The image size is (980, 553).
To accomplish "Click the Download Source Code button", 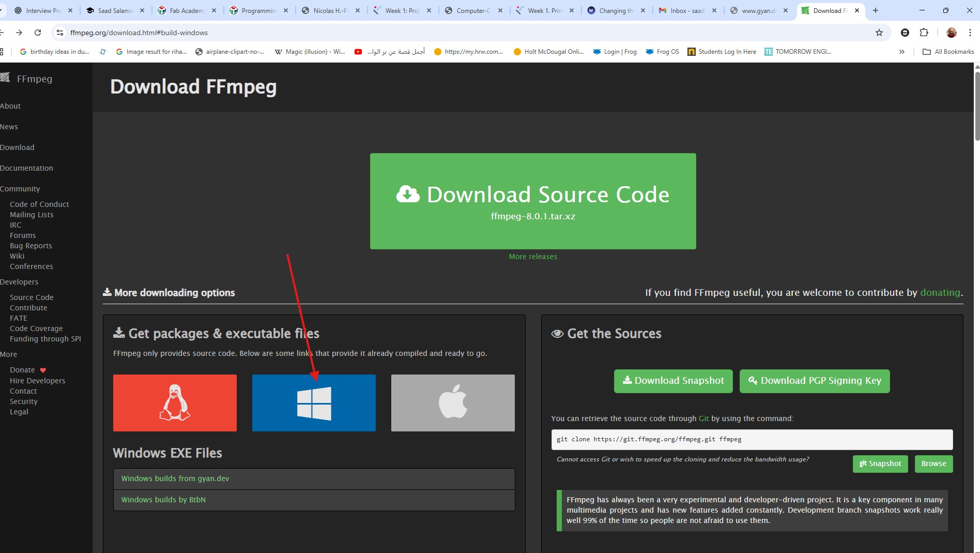I will tap(533, 201).
